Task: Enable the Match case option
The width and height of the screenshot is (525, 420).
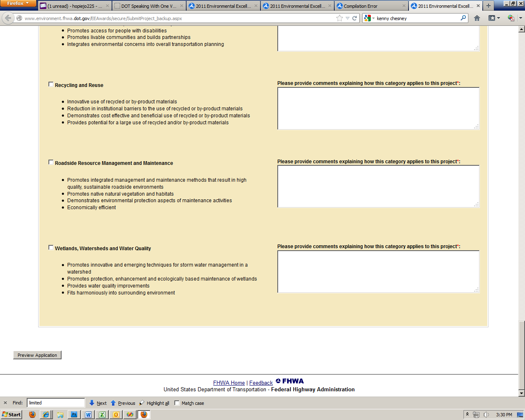Action: [177, 403]
